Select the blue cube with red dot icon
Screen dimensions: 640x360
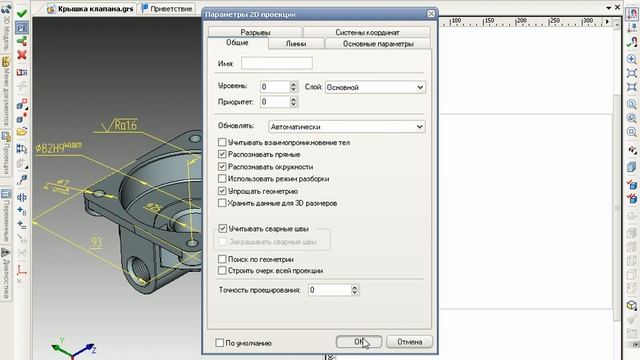pyautogui.click(x=22, y=118)
